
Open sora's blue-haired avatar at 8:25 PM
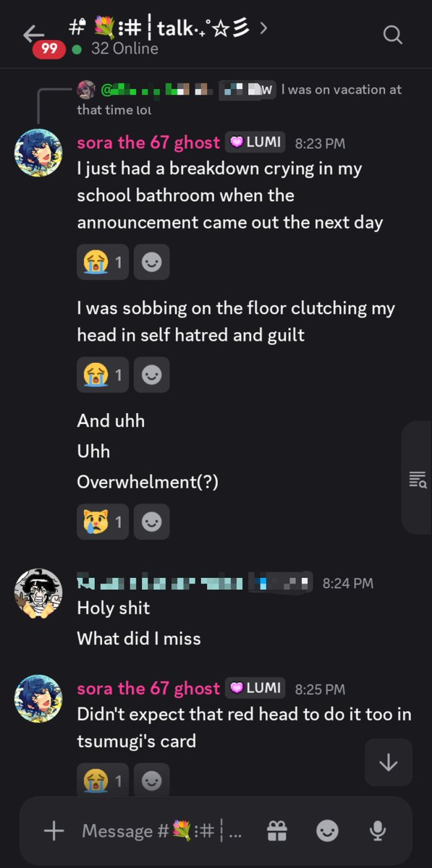tap(38, 699)
